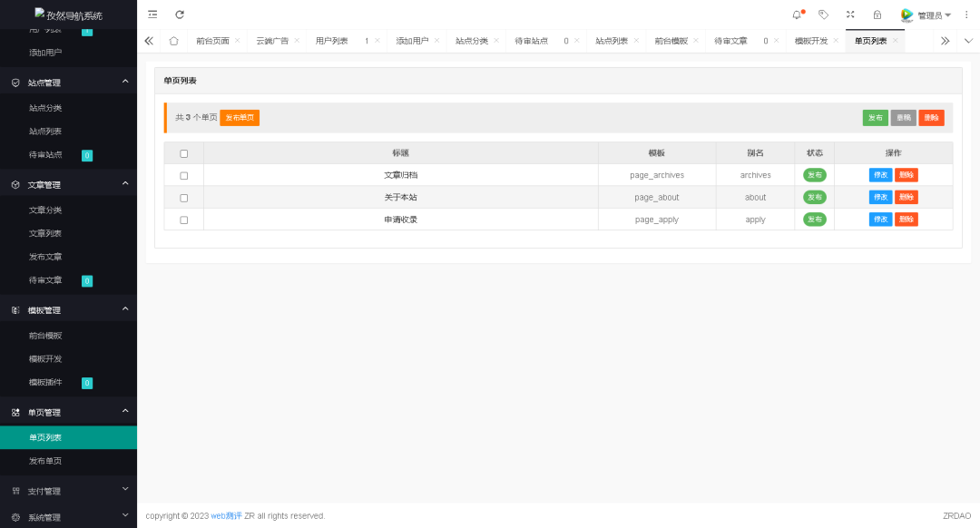Viewport: 980px width, 528px height.
Task: Open notifications via the bell icon
Action: click(x=797, y=15)
